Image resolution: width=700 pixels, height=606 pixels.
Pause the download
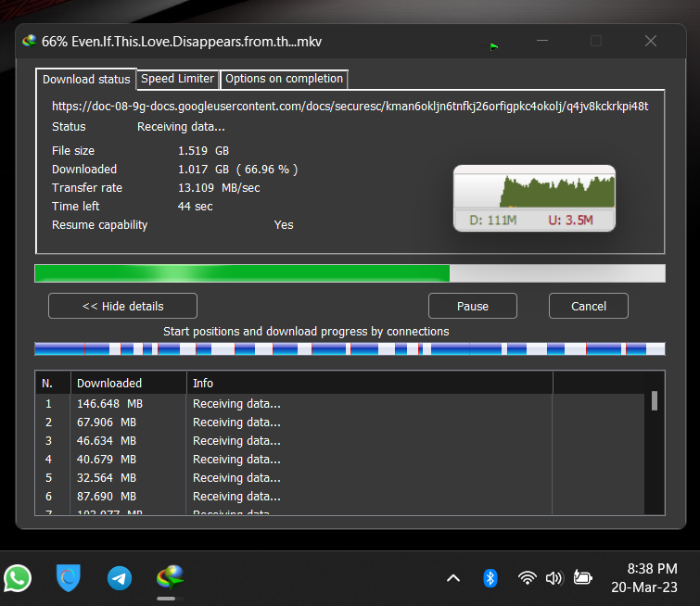coord(473,306)
